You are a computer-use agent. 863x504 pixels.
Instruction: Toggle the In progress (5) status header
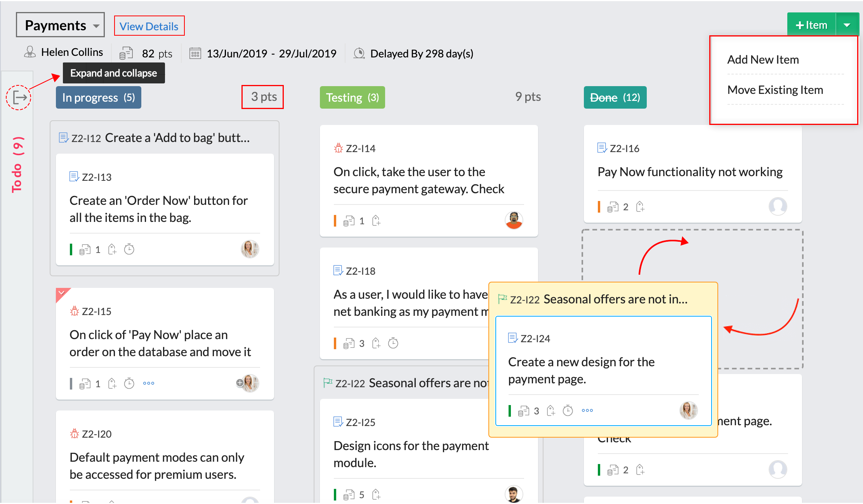[x=99, y=97]
